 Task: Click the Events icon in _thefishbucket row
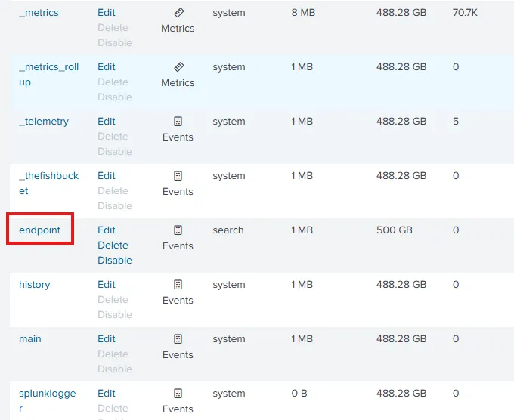[178, 176]
